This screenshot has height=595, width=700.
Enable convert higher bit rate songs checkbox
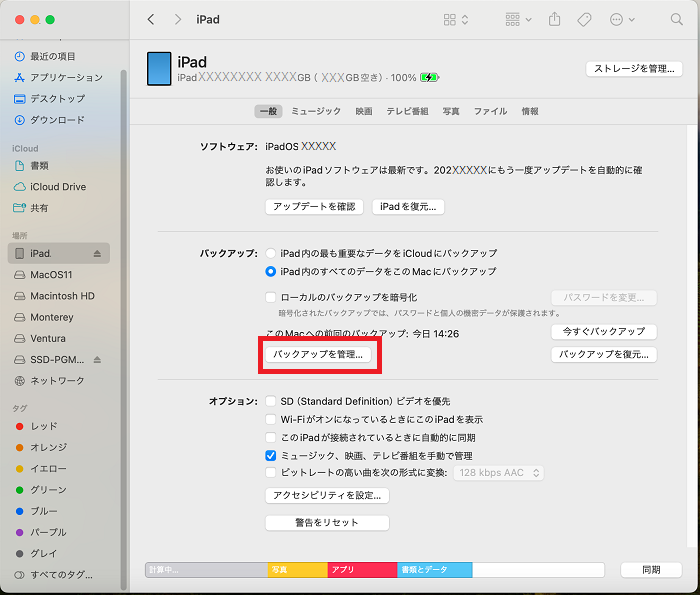(271, 472)
